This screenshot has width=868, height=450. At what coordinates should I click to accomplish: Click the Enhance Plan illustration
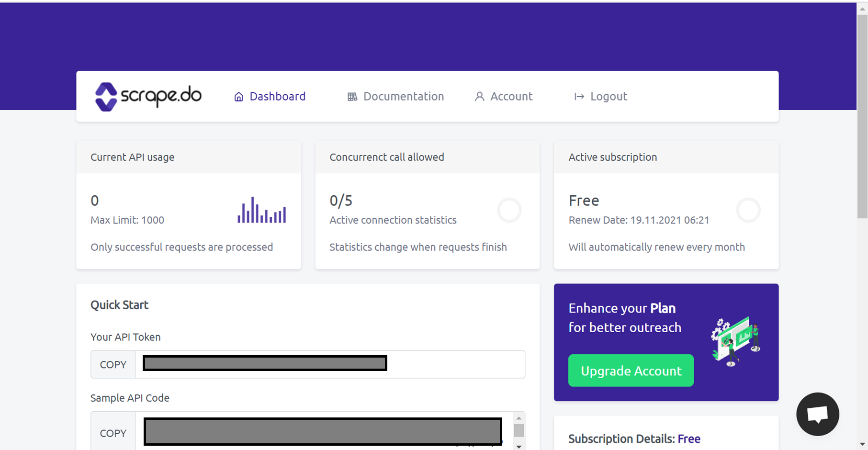(736, 341)
